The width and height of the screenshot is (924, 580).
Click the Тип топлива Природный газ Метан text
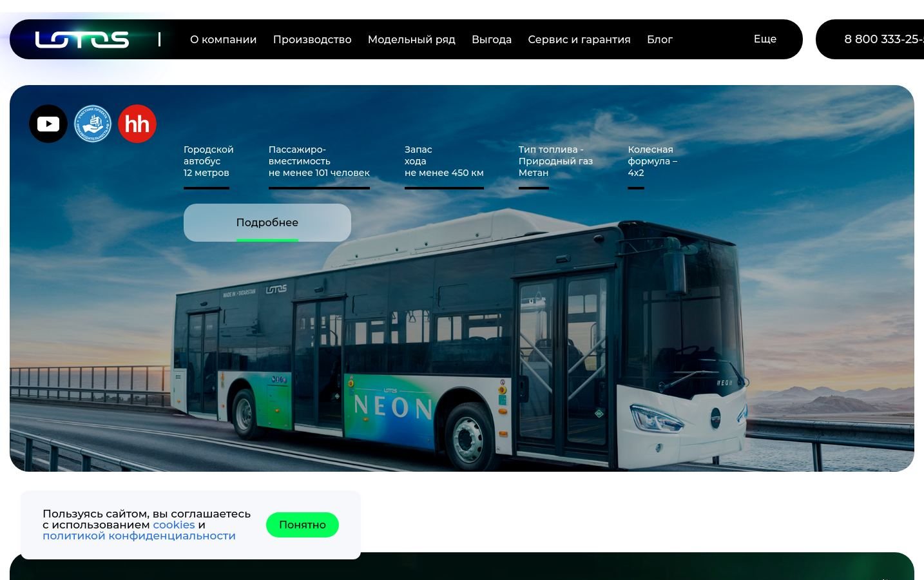[555, 161]
